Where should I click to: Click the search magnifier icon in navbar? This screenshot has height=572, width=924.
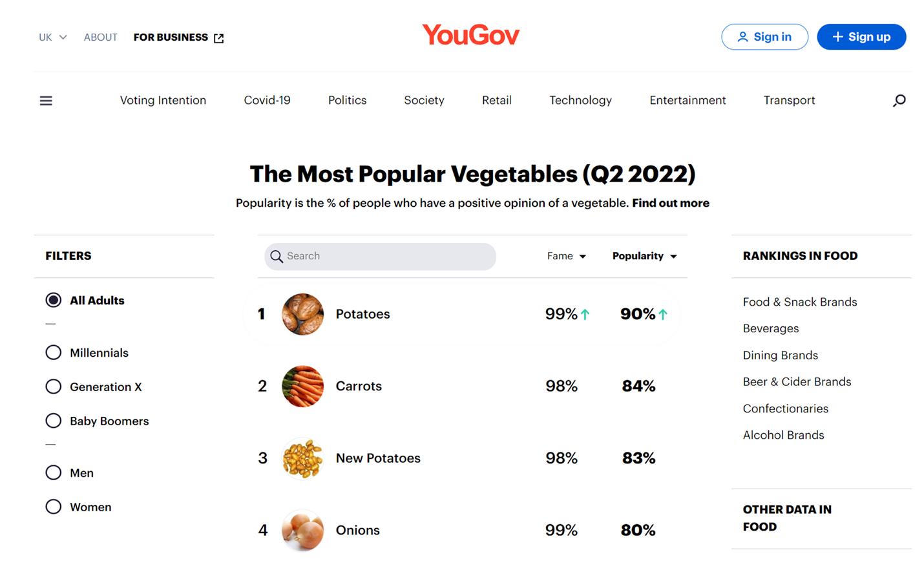tap(899, 100)
